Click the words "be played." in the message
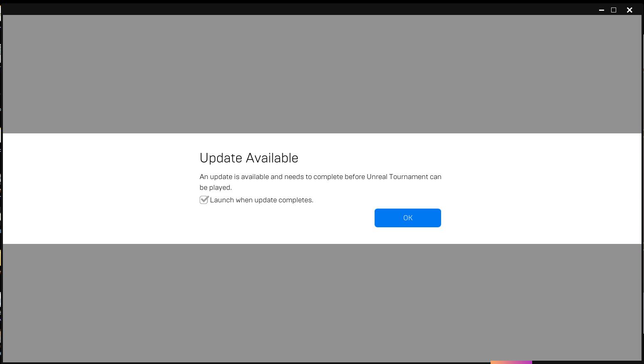This screenshot has width=644, height=364. 215,187
